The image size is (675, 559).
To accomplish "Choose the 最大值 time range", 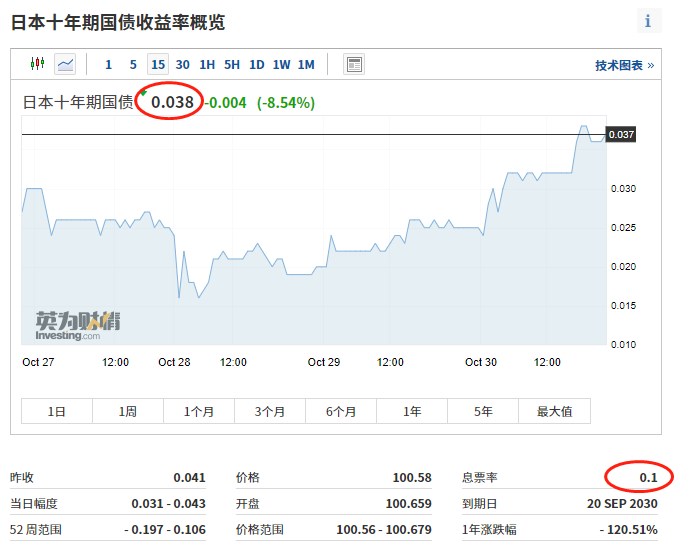I will pos(554,411).
